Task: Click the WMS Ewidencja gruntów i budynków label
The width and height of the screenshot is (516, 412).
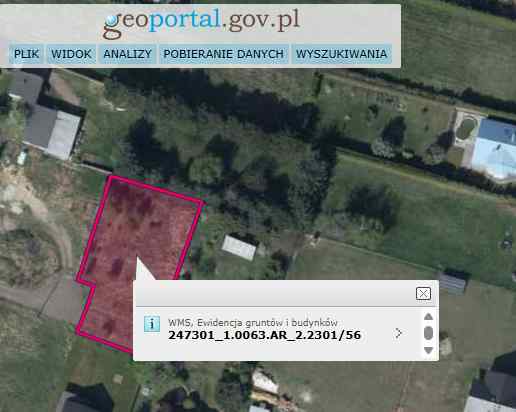Action: [x=253, y=323]
